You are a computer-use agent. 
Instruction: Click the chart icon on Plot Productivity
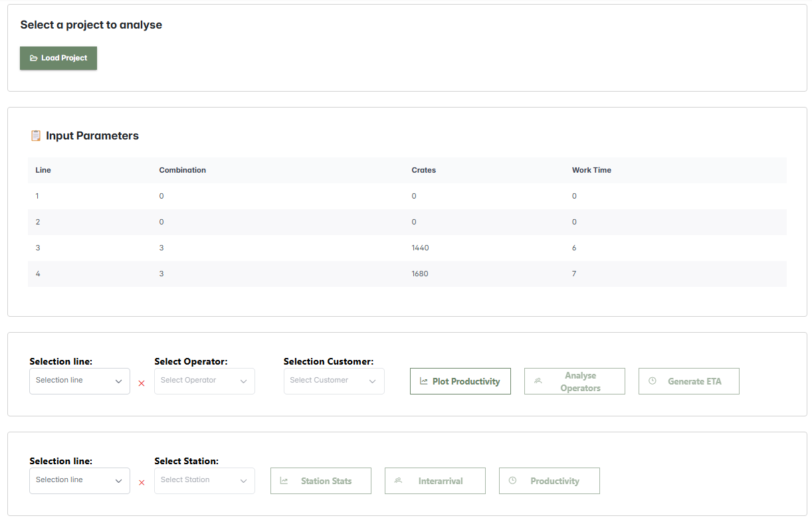coord(424,381)
